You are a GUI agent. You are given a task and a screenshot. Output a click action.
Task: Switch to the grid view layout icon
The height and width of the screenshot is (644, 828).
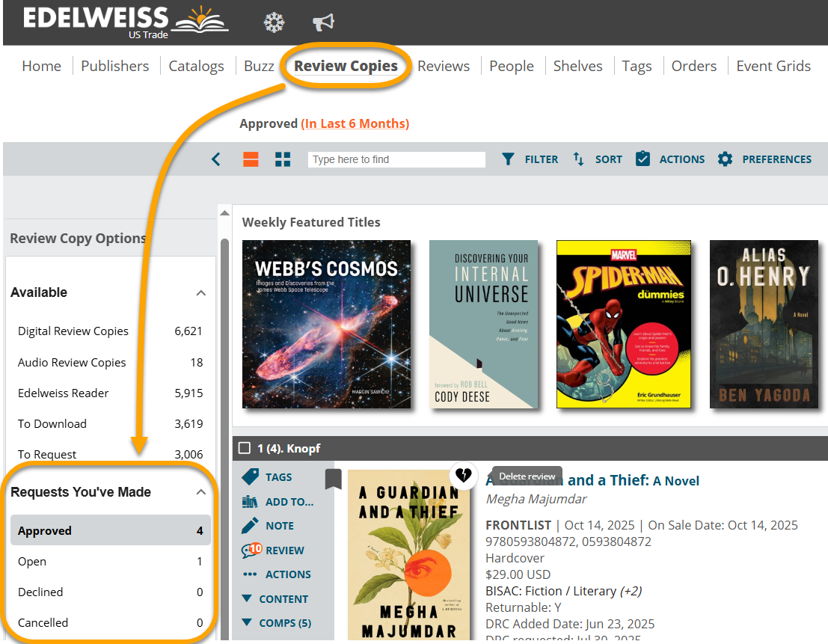[x=283, y=159]
